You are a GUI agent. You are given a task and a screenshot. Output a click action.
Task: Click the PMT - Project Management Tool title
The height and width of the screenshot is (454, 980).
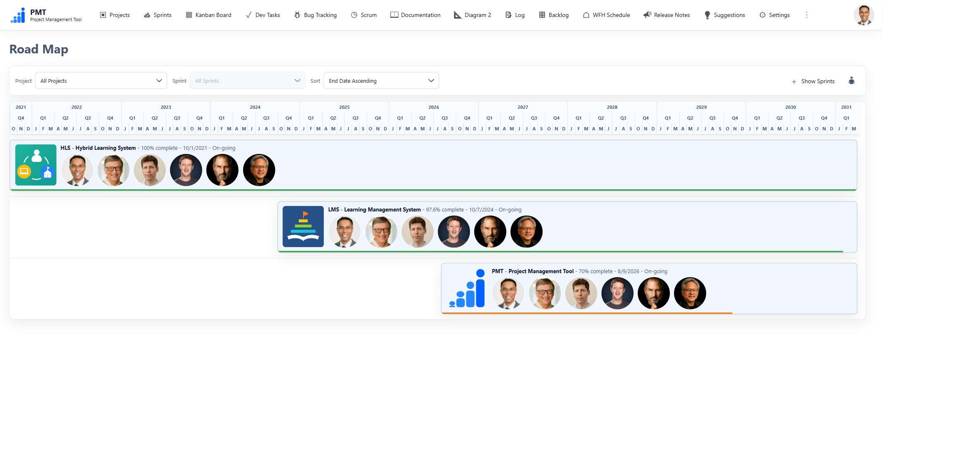click(x=533, y=271)
